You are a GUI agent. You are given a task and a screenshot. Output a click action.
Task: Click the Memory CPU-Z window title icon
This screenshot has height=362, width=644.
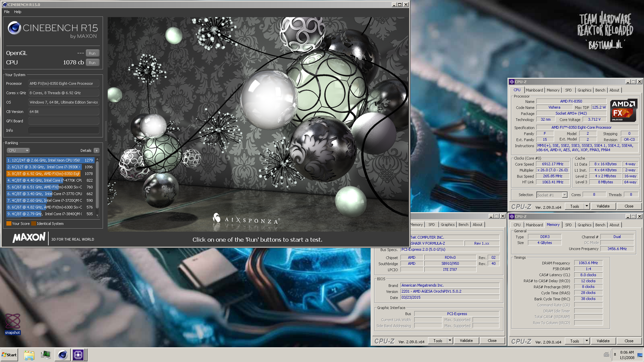click(x=512, y=217)
